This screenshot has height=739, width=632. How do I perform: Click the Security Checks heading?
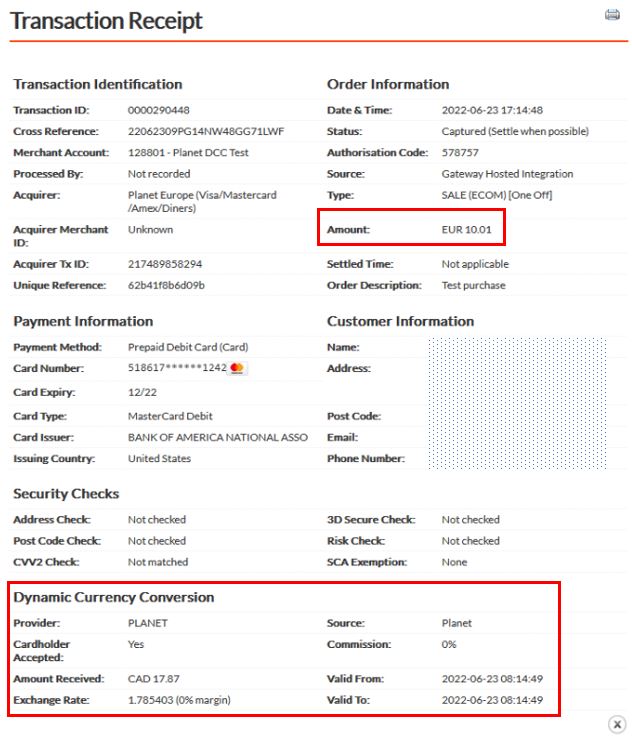(66, 493)
